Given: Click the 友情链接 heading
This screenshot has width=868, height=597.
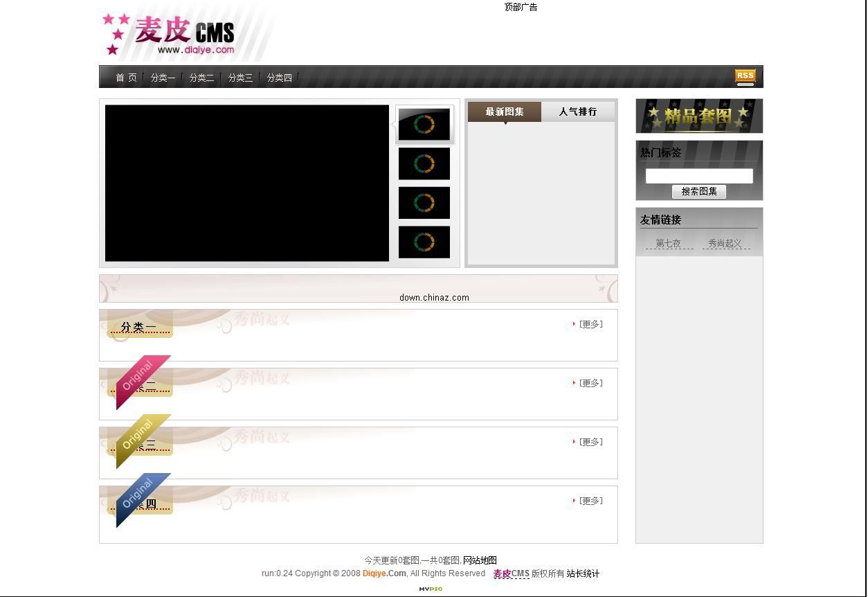Looking at the screenshot, I should click(x=660, y=220).
